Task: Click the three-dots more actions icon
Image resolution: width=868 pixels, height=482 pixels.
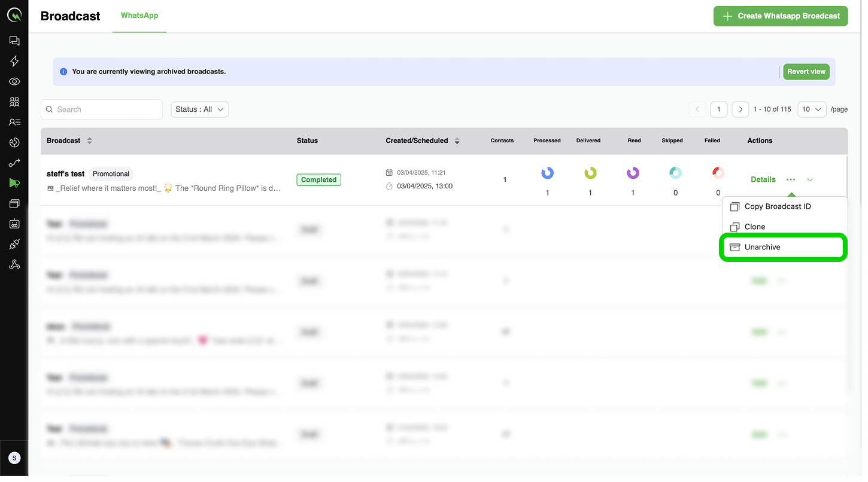Action: coord(791,179)
